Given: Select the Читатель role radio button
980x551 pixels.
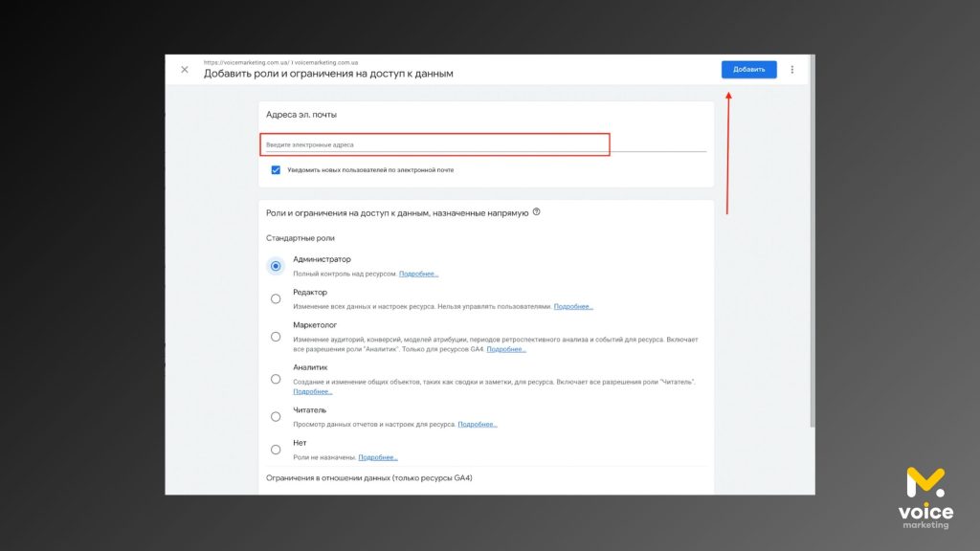Looking at the screenshot, I should click(276, 416).
